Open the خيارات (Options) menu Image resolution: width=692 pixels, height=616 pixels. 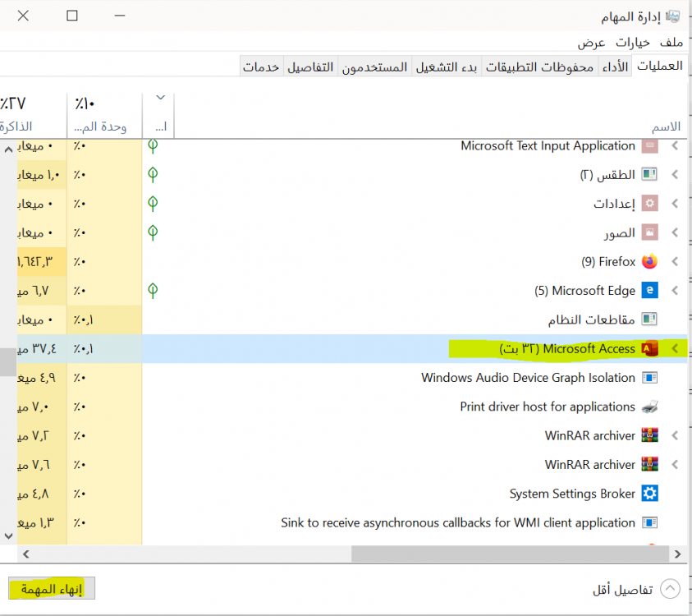632,43
